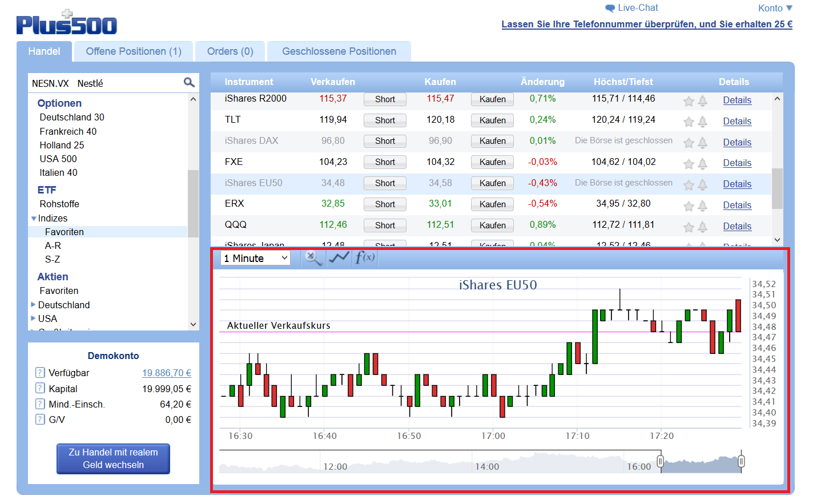
Task: Open the Geschlossene Positionen tab
Action: (x=339, y=51)
